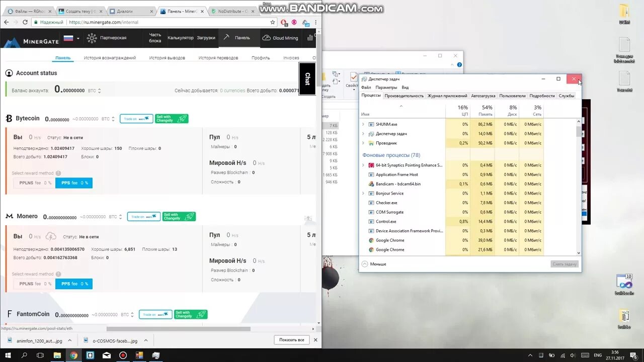Expand the Проводник process row
Screen dimensions: 644x362
363,143
